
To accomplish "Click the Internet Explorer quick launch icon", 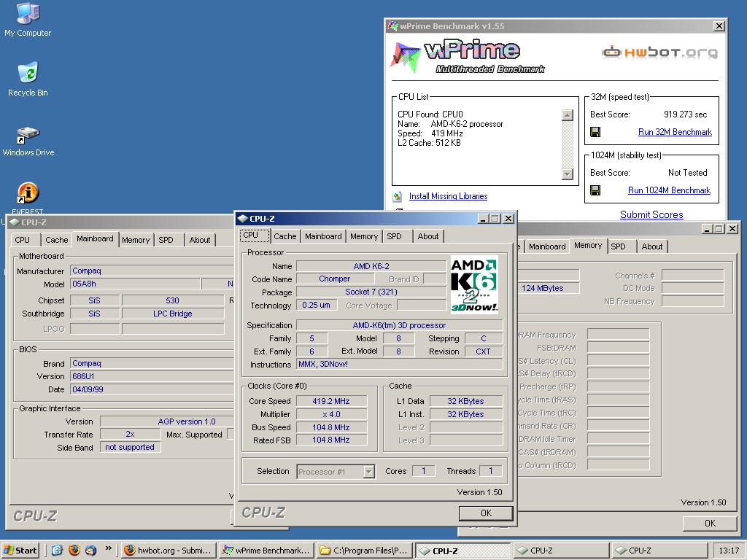I will [x=57, y=550].
